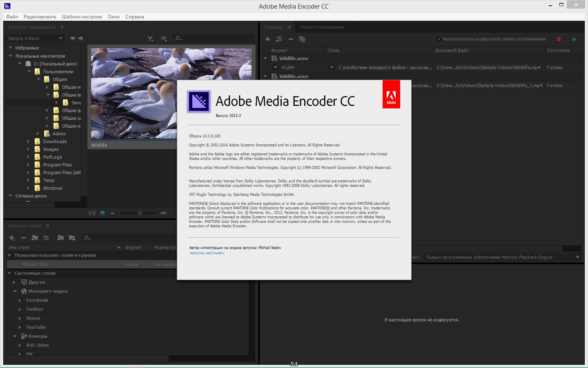This screenshot has width=588, height=368.
Task: Expand the Facebook preset group
Action: [20, 300]
